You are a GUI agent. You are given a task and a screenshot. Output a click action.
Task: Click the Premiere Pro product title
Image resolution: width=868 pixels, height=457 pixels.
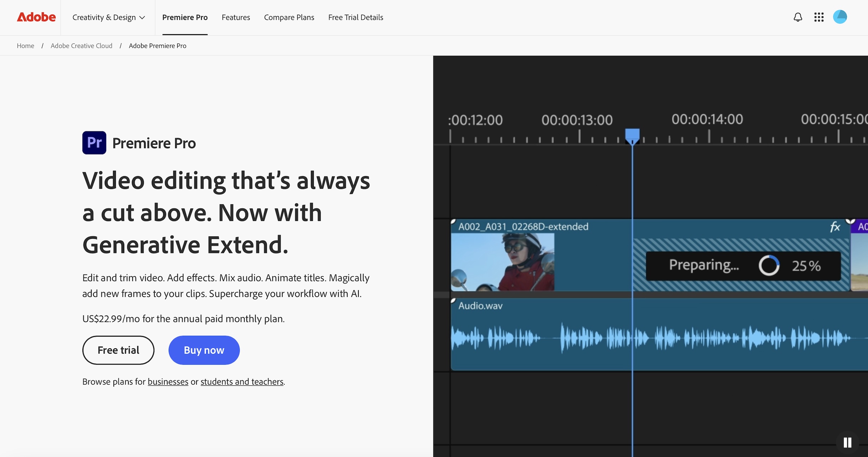tap(154, 143)
